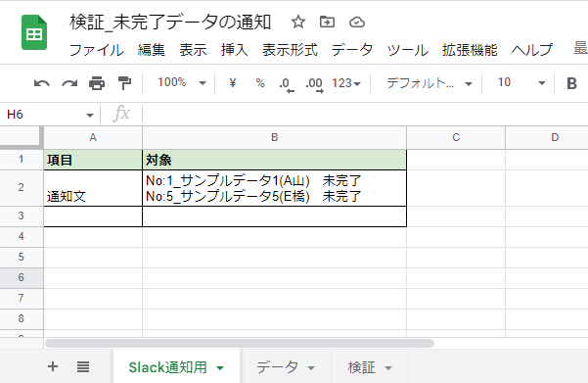Click the select-all corner box
588x383 pixels.
pos(22,137)
